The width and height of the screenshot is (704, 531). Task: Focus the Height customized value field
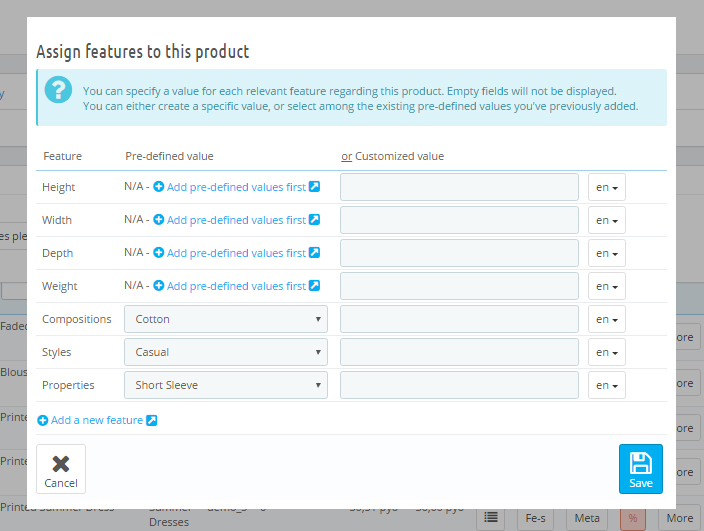(x=459, y=187)
